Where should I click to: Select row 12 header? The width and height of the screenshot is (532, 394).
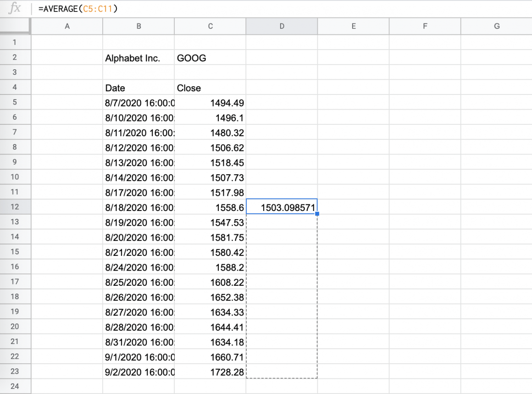tap(15, 207)
